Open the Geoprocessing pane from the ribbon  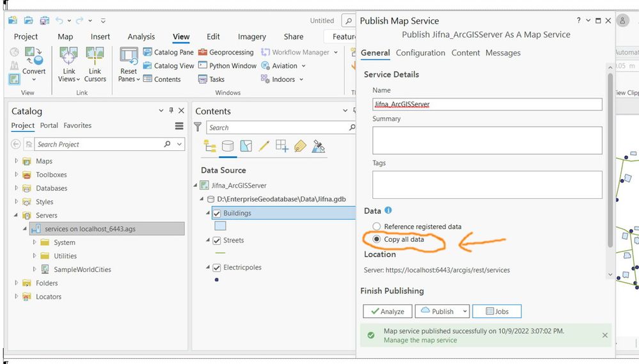pyautogui.click(x=226, y=52)
